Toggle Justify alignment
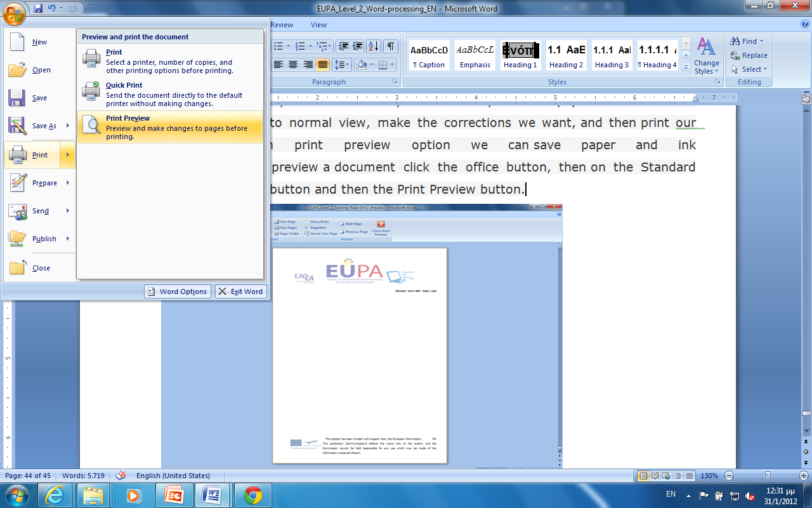This screenshot has width=812, height=508. coord(323,64)
